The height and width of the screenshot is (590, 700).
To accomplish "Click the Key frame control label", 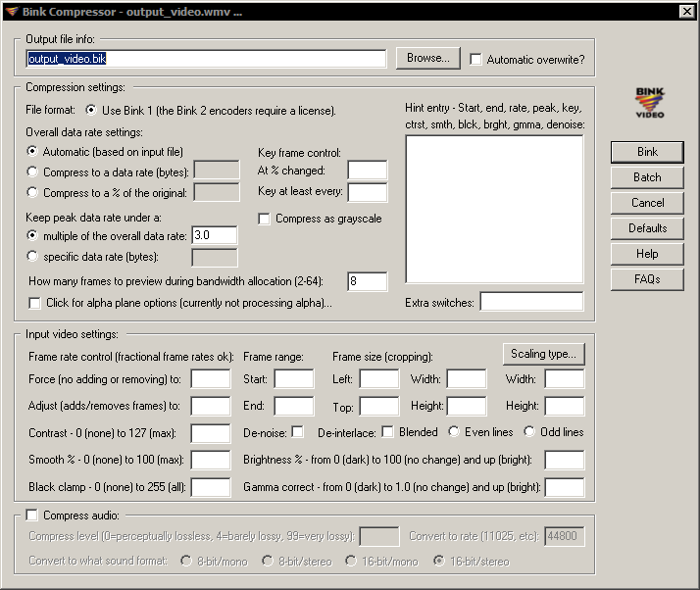I will click(x=299, y=153).
